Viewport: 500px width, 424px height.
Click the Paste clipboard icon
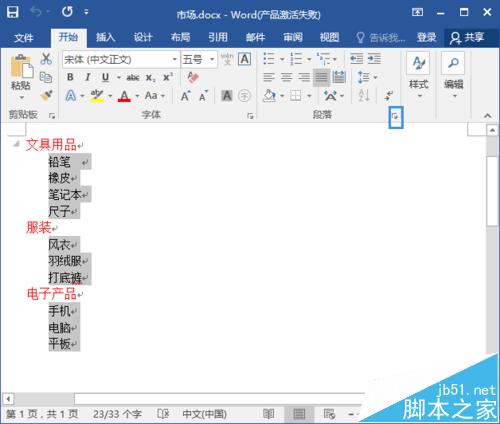[x=21, y=67]
